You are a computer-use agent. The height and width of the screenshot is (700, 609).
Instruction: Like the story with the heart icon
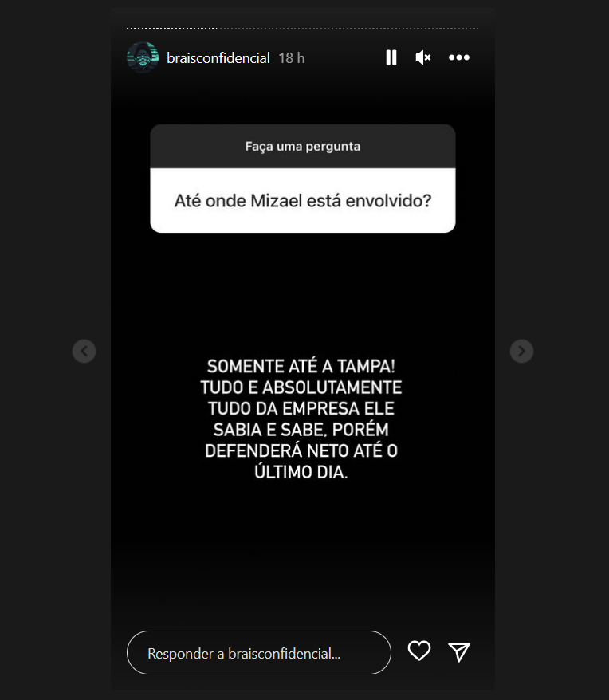point(418,651)
